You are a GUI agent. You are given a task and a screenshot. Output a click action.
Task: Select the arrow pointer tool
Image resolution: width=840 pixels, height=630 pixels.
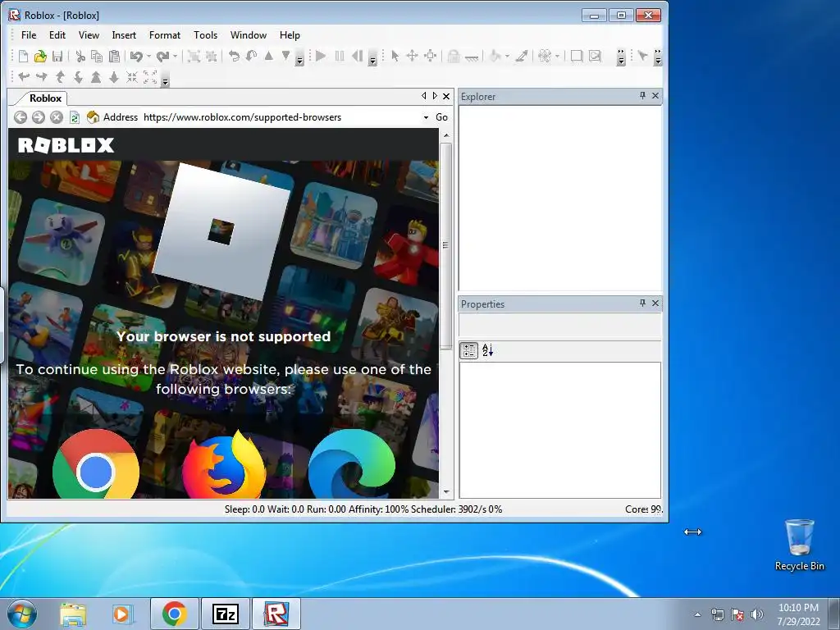tap(395, 56)
